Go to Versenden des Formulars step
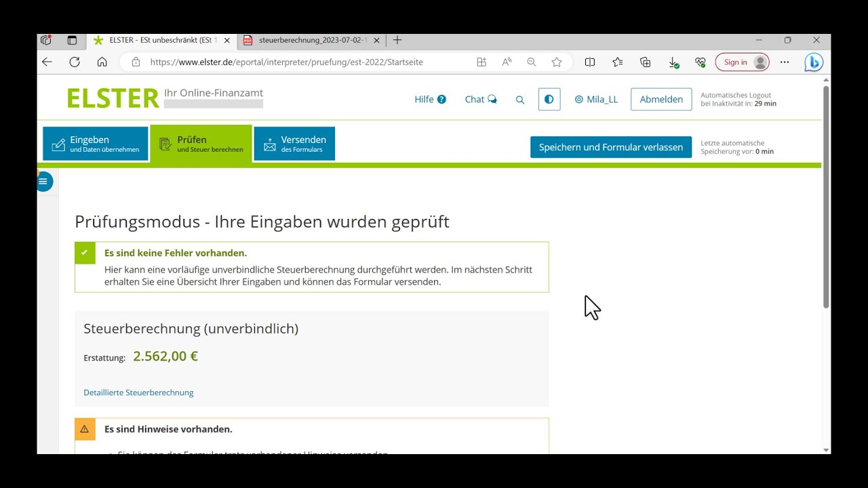Viewport: 868px width, 488px height. 294,144
